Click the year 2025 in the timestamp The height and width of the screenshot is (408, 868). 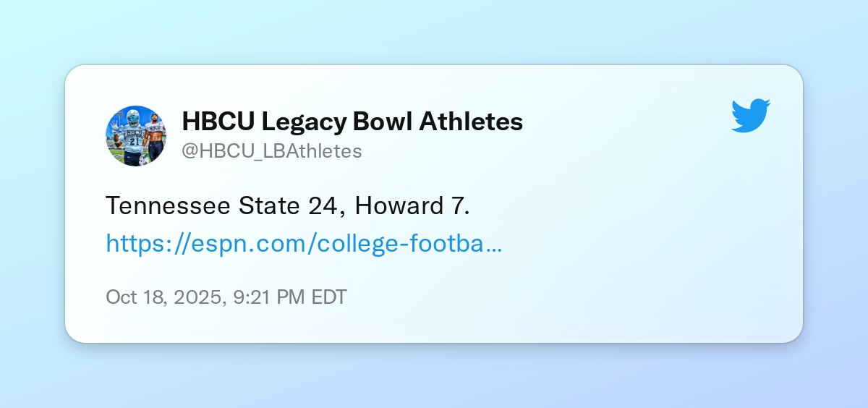click(196, 297)
